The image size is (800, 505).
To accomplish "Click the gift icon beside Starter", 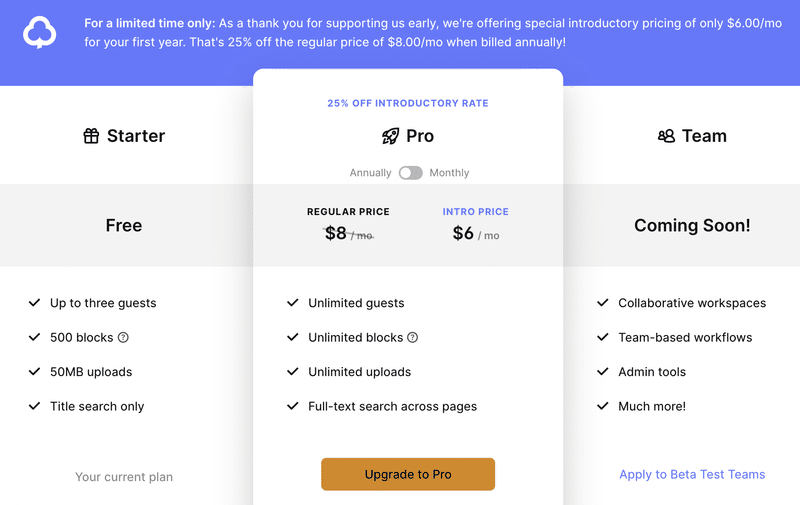I will (91, 136).
